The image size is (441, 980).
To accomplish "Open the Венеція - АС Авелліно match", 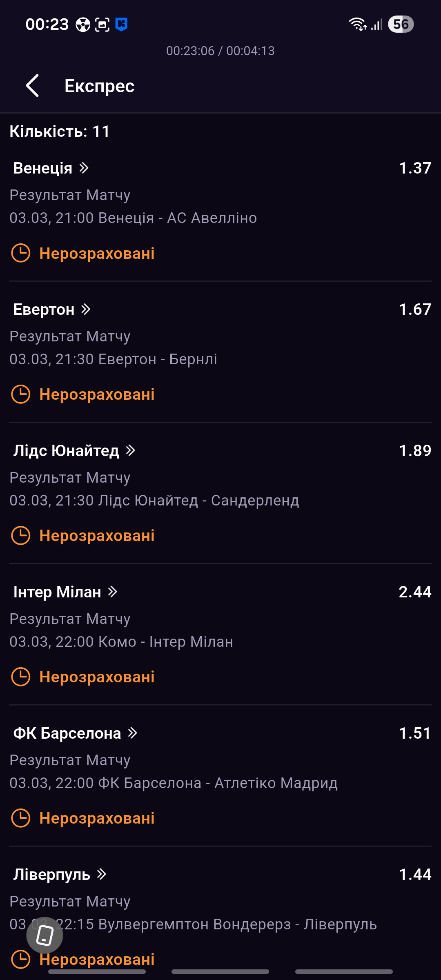I will pyautogui.click(x=133, y=218).
